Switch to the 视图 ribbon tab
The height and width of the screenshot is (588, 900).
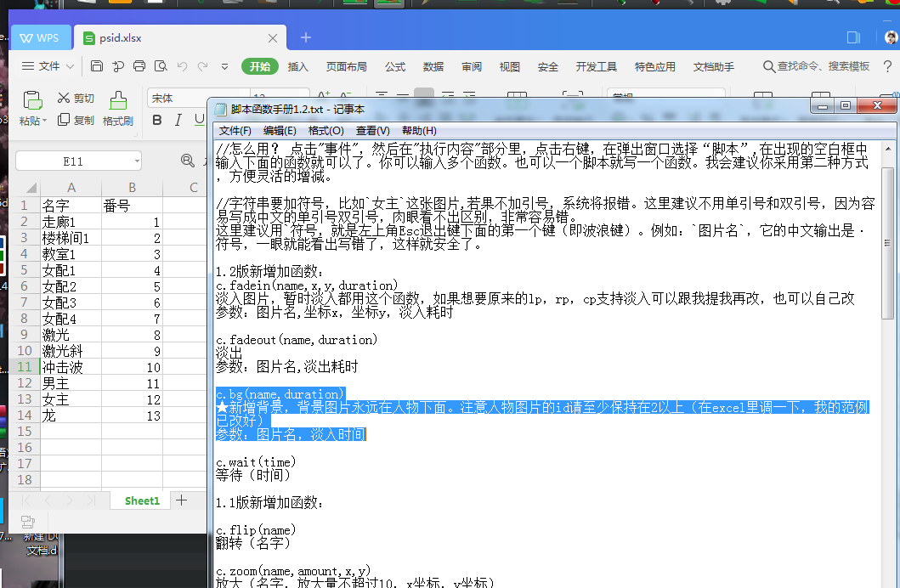pyautogui.click(x=510, y=66)
